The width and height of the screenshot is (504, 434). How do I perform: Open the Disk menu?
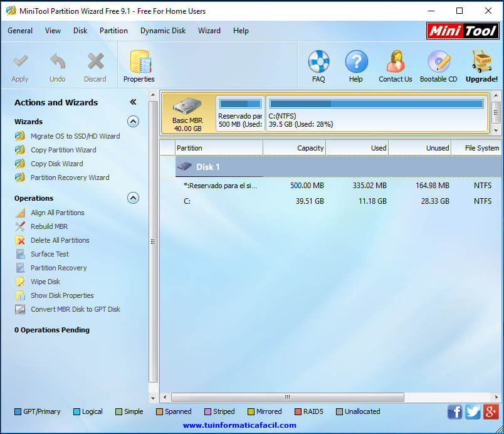80,31
